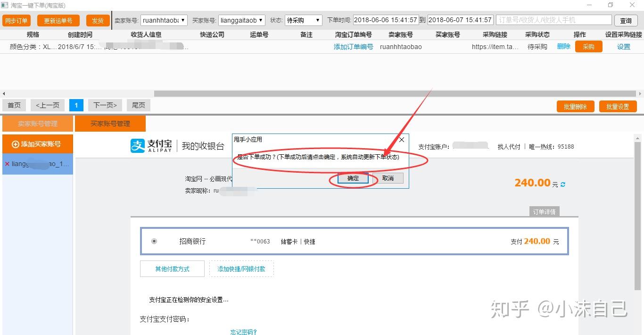Click the 添加买家账号 button
The width and height of the screenshot is (644, 335).
click(x=38, y=144)
